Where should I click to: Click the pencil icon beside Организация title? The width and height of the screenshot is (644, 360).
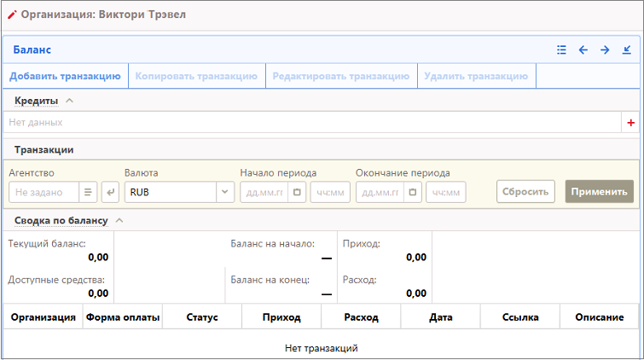coord(12,15)
